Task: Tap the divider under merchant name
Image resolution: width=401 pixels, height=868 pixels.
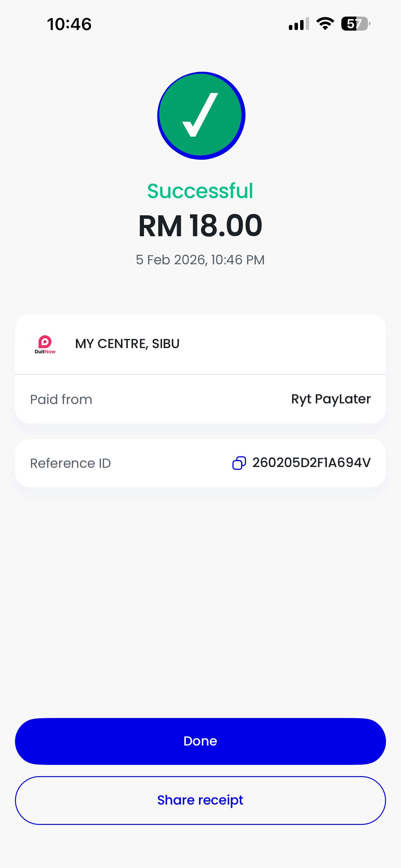Action: click(200, 374)
